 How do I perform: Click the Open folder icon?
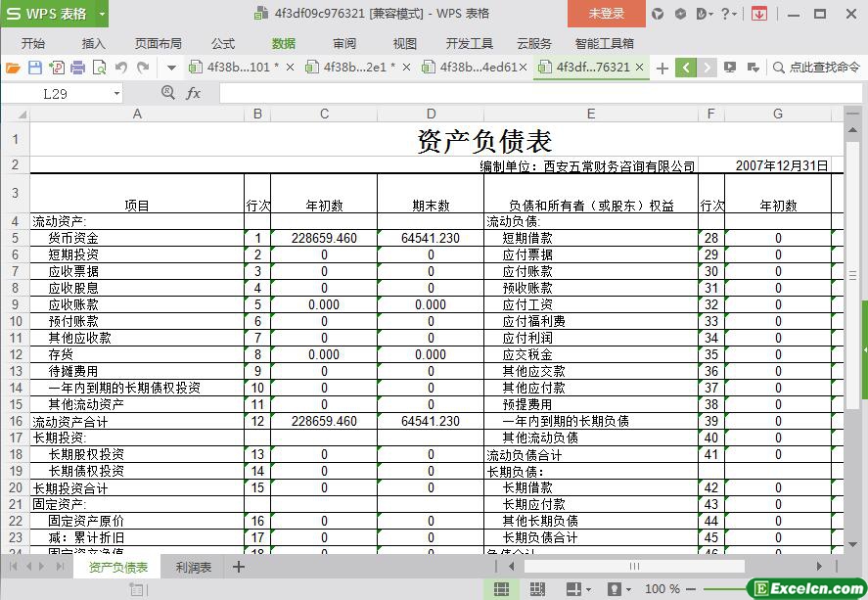pos(13,68)
